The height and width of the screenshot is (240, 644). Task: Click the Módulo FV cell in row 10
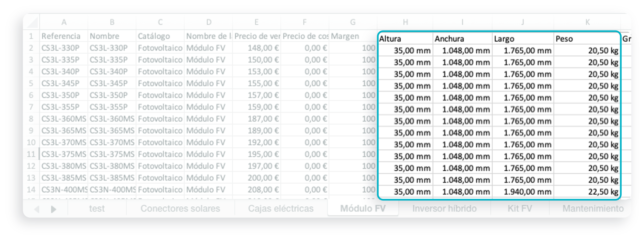tap(209, 142)
